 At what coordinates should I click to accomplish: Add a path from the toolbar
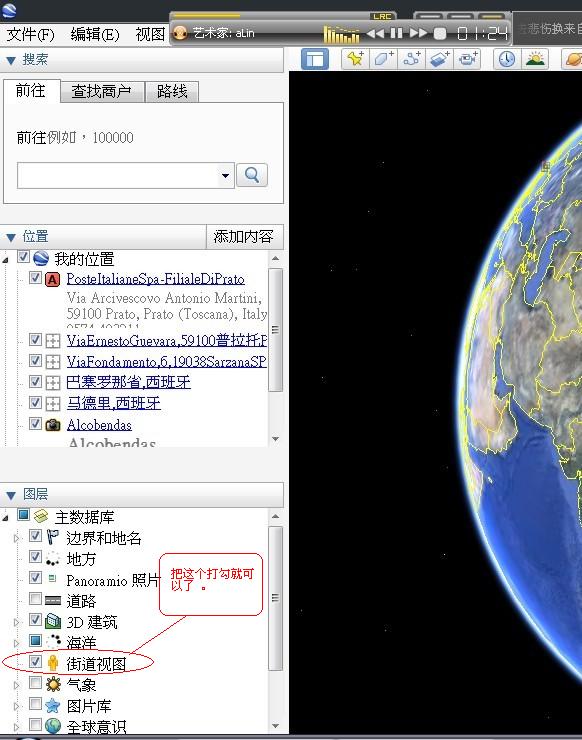(412, 59)
